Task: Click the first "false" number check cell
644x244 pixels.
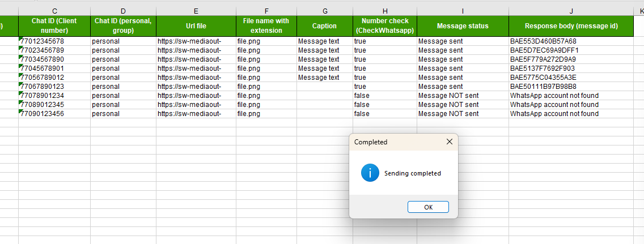Action: pos(384,96)
